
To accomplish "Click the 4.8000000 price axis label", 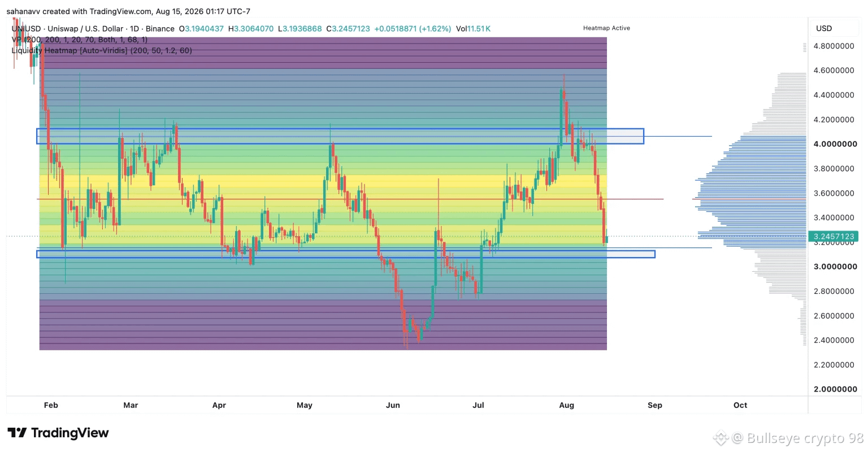I will 834,46.
